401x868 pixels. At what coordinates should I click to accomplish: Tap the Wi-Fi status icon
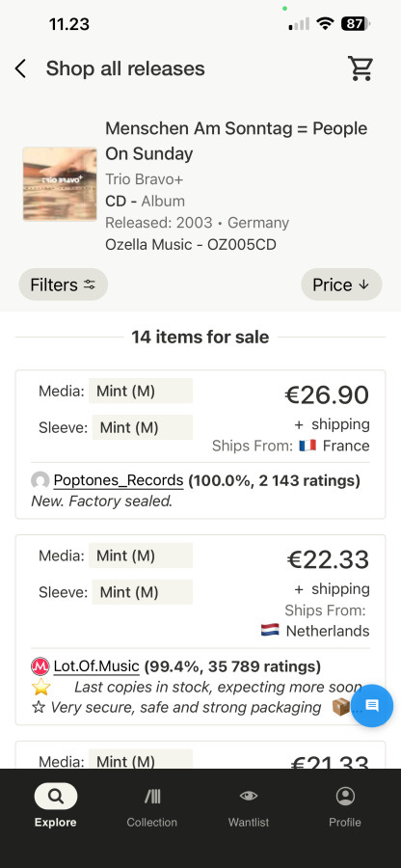pyautogui.click(x=326, y=24)
